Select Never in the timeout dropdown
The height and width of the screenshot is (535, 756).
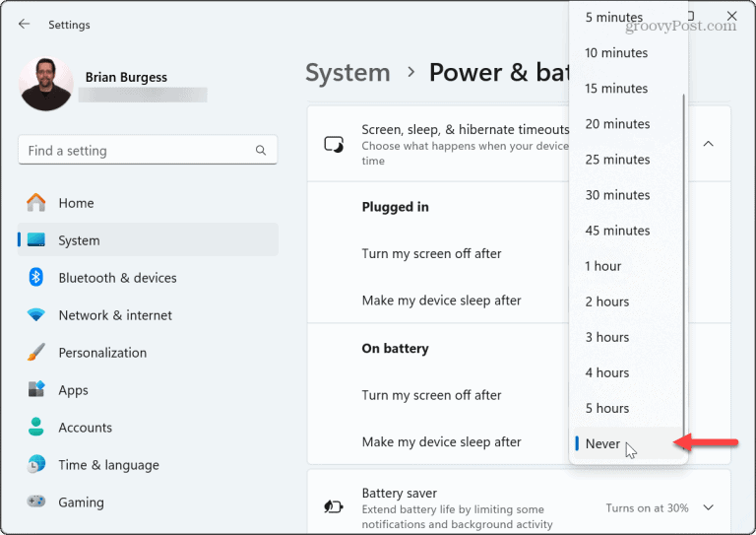click(x=628, y=443)
